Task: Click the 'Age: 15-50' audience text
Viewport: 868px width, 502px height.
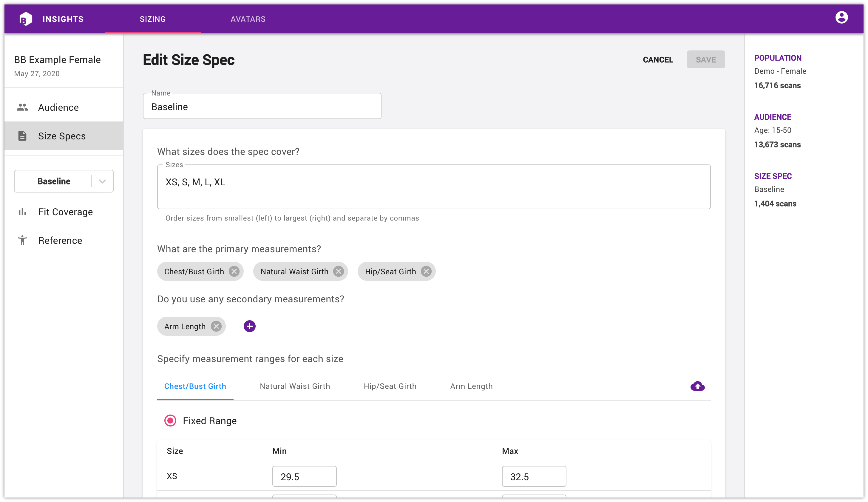Action: click(x=773, y=130)
